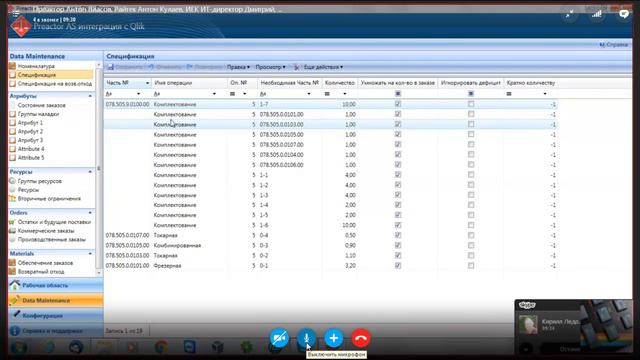Screen dimensions: 640x360
Task: Click the exit full-screen arrows icon
Action: [569, 15]
